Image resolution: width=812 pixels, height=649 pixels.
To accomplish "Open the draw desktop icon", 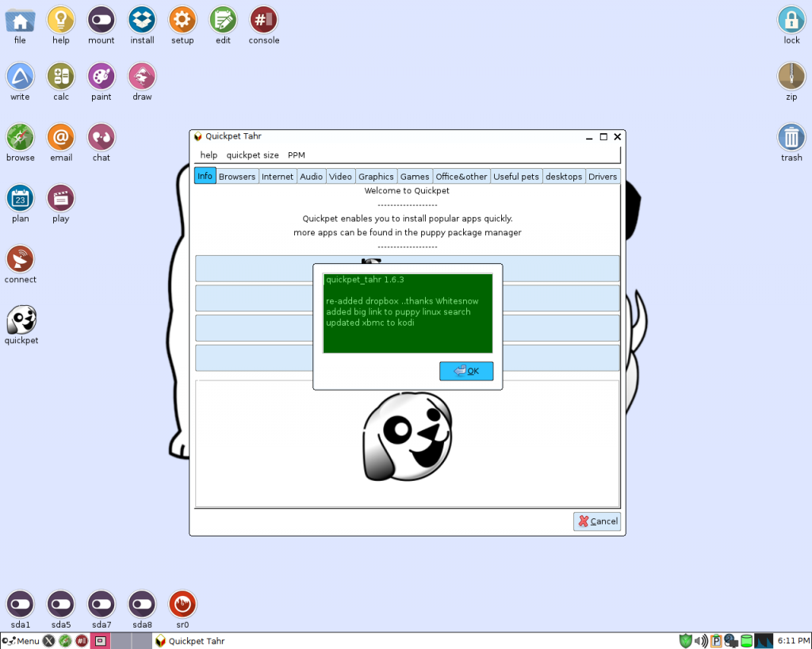I will coord(143,77).
